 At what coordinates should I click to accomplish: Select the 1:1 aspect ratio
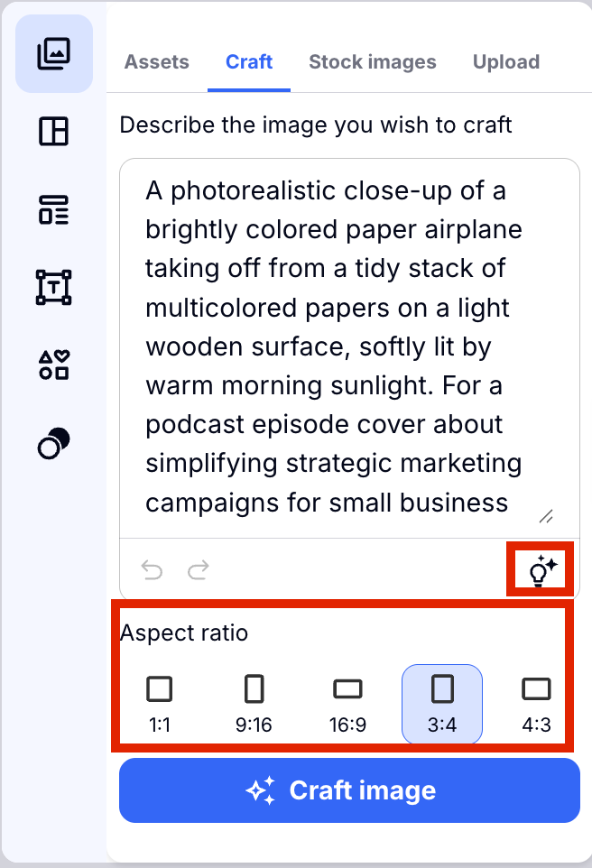160,702
